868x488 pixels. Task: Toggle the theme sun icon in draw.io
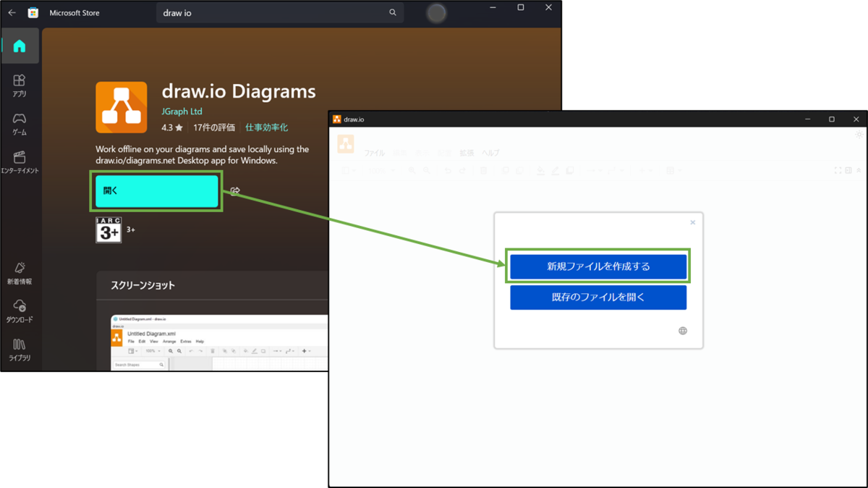click(858, 135)
